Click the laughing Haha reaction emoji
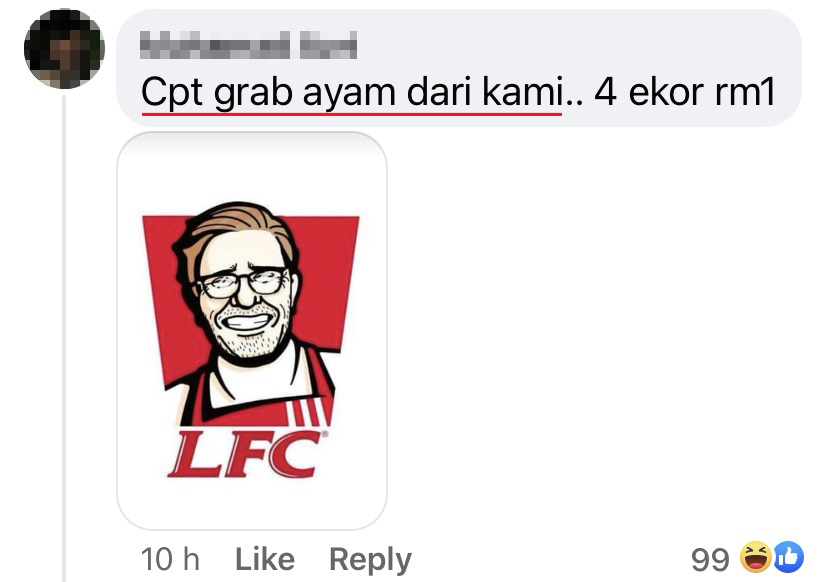The height and width of the screenshot is (582, 828). coord(755,557)
